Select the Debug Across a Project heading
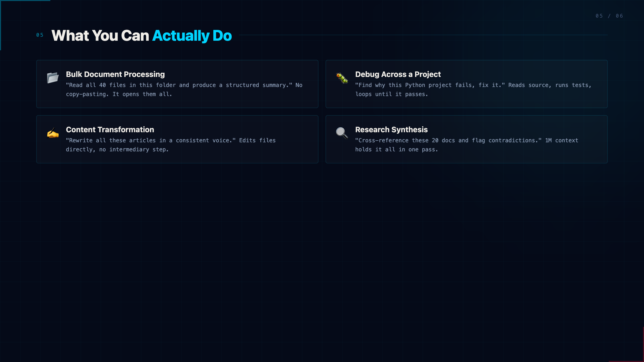Screen dimensions: 644x362 pos(398,74)
